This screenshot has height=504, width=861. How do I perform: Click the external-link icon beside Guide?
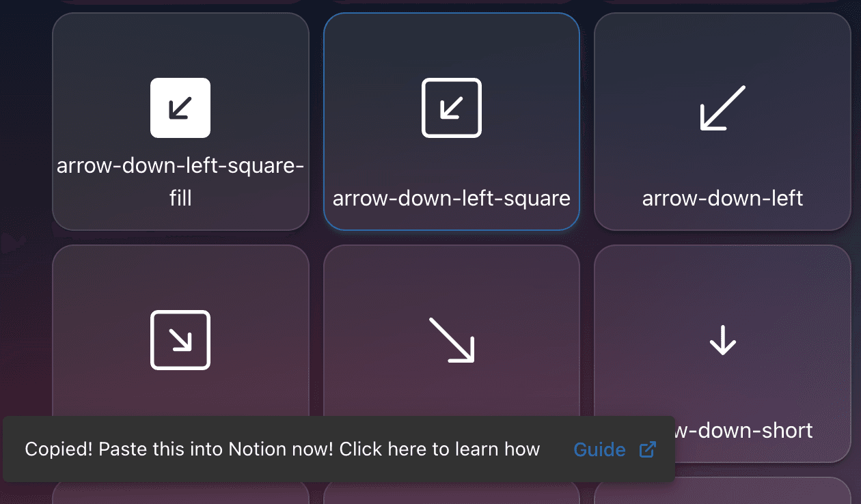(x=646, y=449)
